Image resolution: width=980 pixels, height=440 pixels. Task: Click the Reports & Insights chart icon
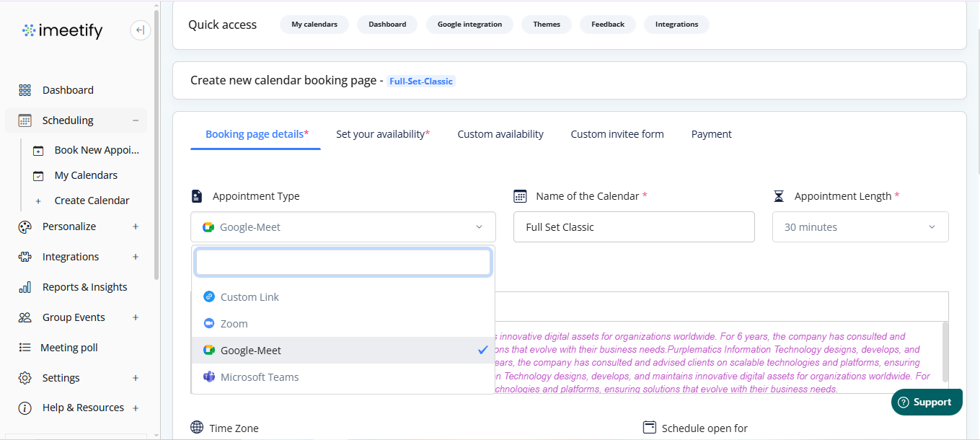(x=25, y=287)
